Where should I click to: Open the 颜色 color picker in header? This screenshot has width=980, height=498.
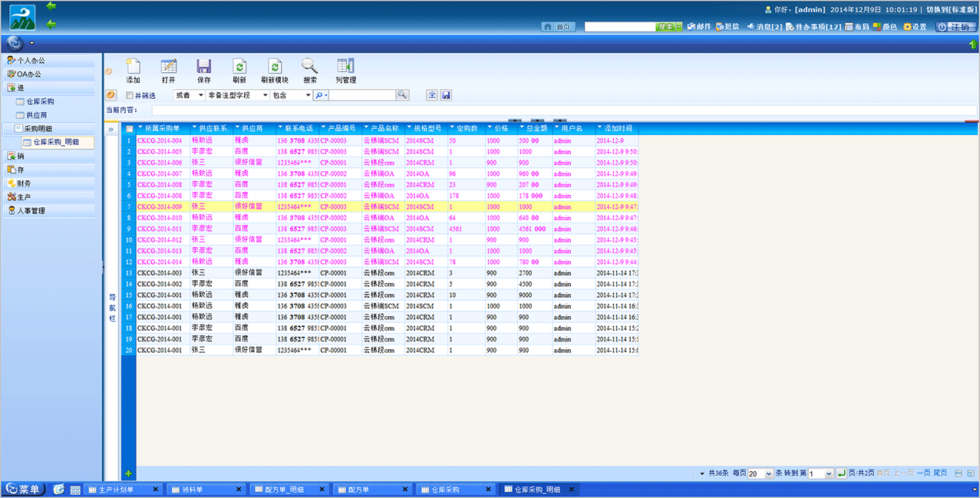tap(885, 27)
